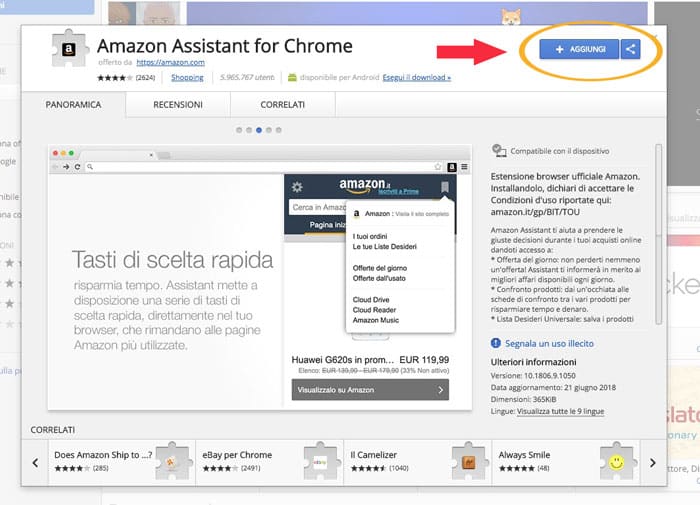The image size is (700, 505).
Task: Click the settings gear in Amazon panel
Action: [297, 187]
